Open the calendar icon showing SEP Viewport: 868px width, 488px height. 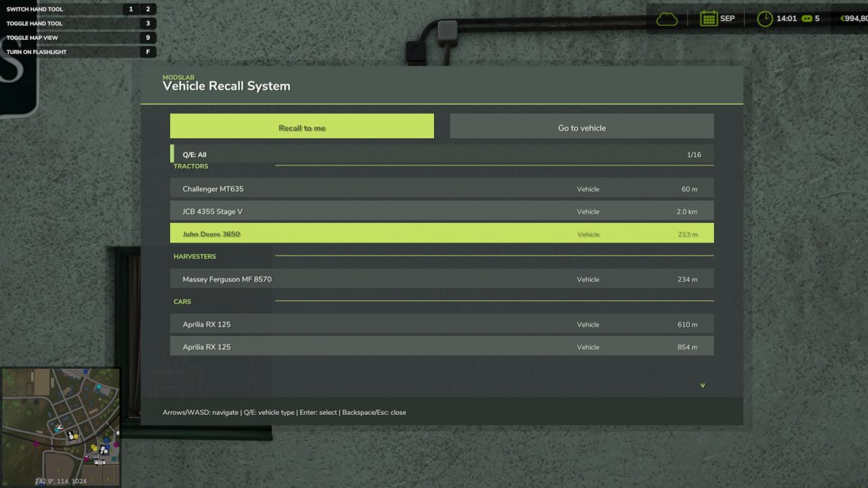[x=707, y=18]
